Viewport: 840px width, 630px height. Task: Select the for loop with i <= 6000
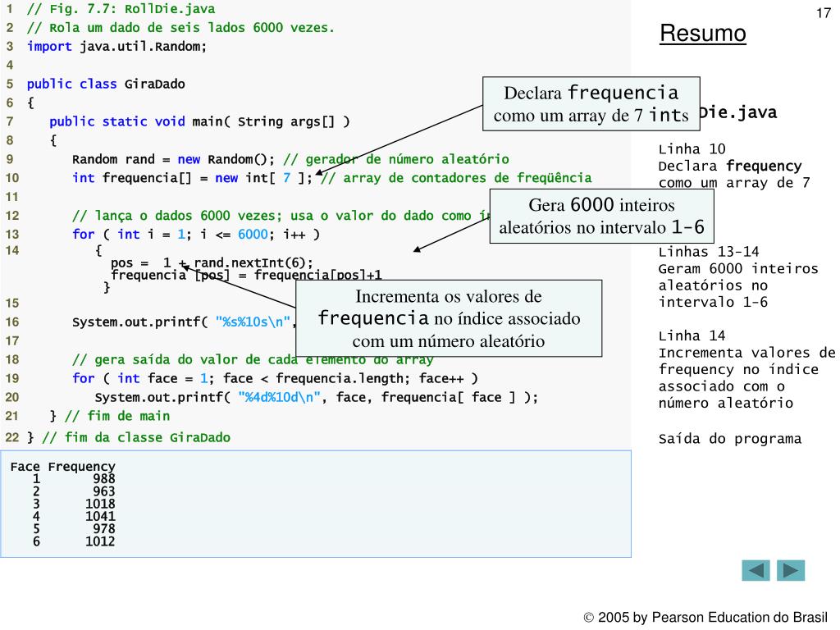196,235
